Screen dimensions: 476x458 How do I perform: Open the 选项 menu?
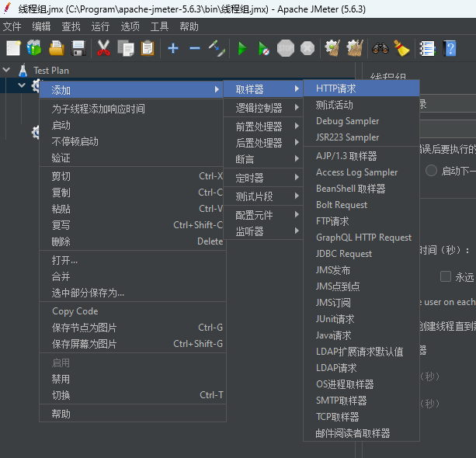pyautogui.click(x=130, y=26)
